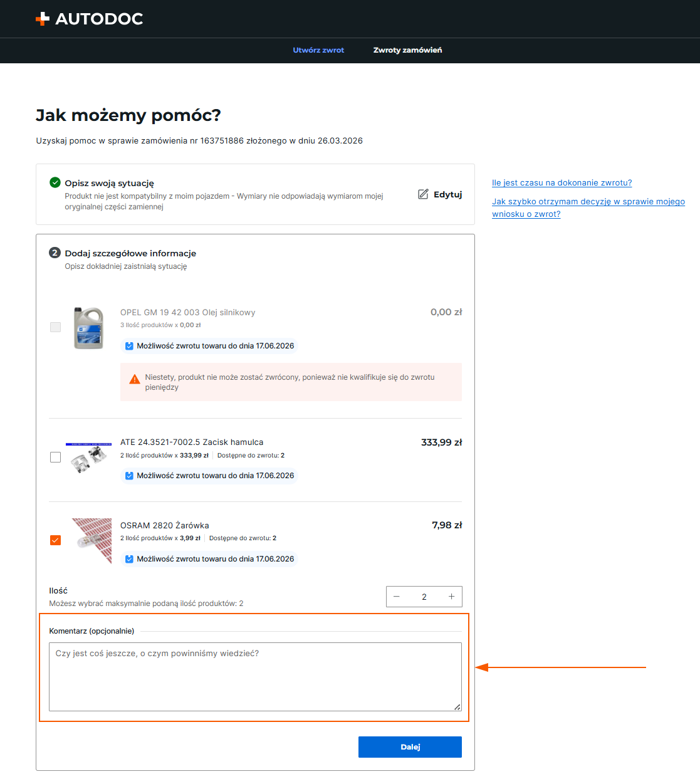Click the OPEL GM 19 42 003 Olej silnikowy title
The image size is (700, 779).
coord(187,312)
